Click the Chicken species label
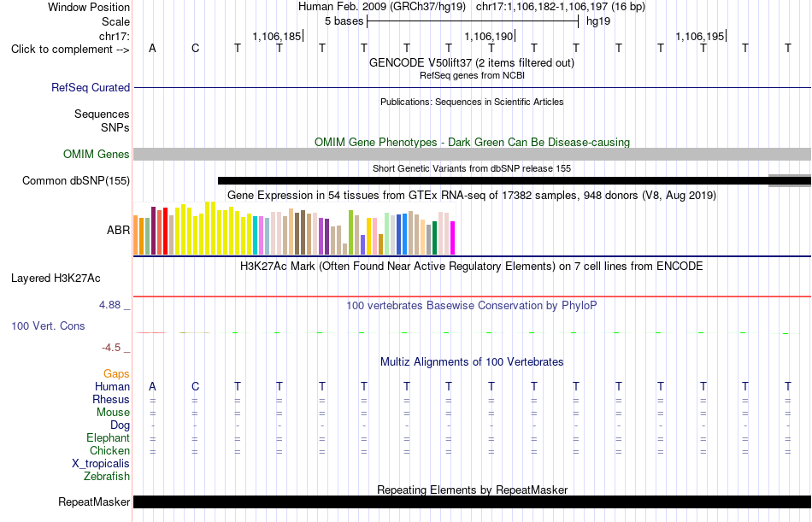Screen dimensions: 812x522 tap(109, 450)
